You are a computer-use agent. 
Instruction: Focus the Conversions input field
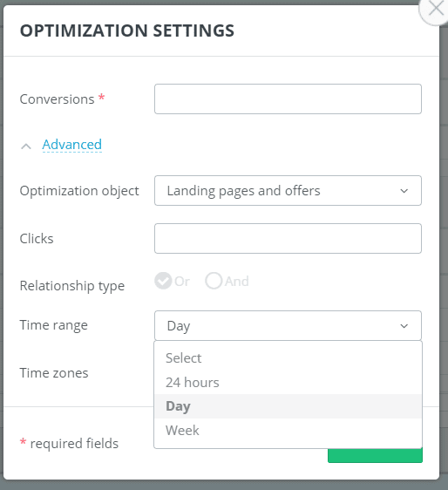[x=288, y=99]
